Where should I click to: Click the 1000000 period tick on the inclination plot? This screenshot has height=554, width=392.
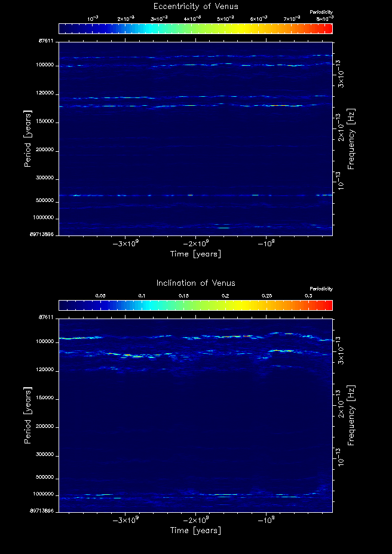(42, 495)
